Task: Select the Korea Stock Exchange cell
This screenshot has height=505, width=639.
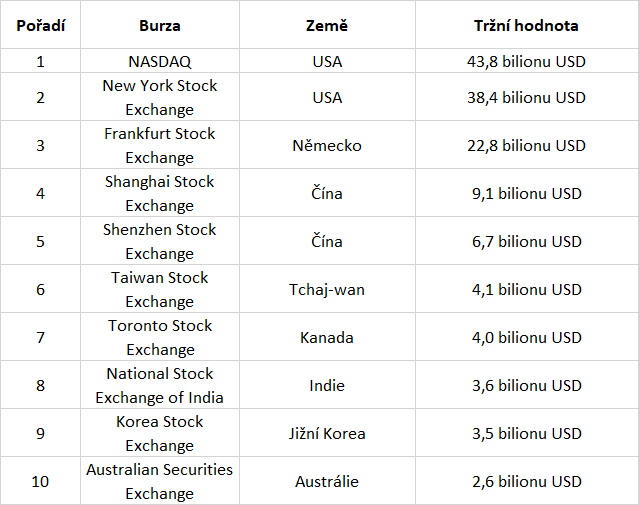Action: [160, 433]
